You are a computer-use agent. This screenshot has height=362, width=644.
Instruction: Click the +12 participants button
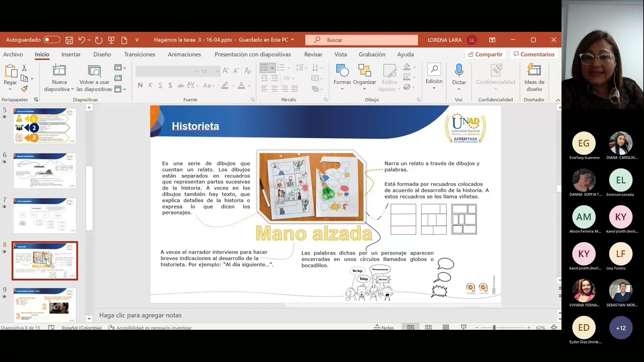point(621,328)
